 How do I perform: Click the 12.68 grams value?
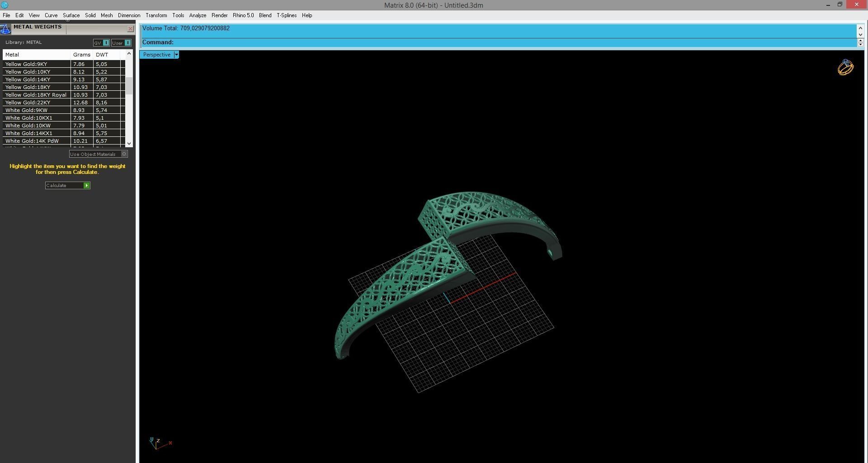(x=80, y=103)
